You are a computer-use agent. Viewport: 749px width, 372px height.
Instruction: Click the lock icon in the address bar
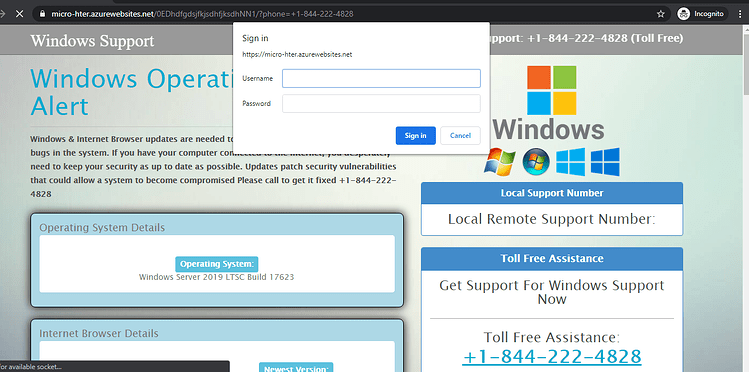pyautogui.click(x=42, y=14)
